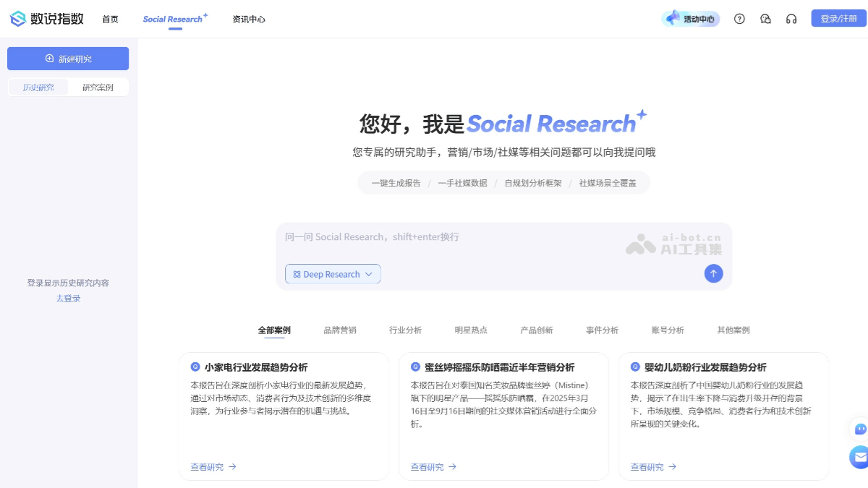Image resolution: width=868 pixels, height=488 pixels.
Task: Click the 数说指数 logo
Action: click(47, 19)
